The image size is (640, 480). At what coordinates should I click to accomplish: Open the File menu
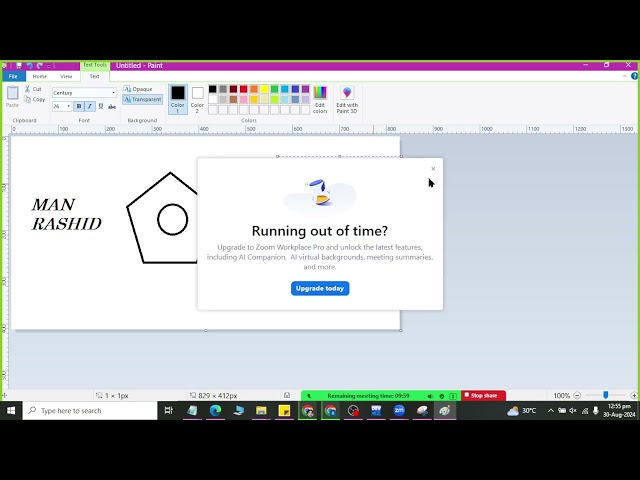(13, 76)
